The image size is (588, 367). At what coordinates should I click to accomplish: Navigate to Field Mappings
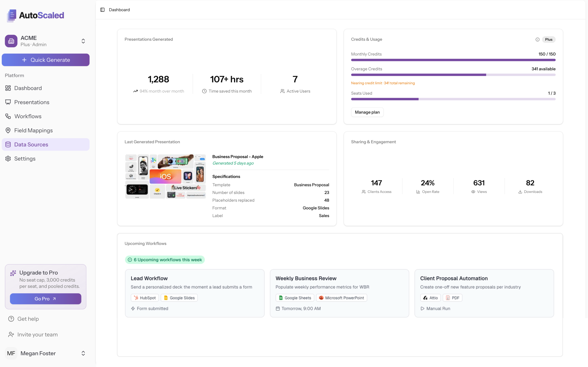[46, 130]
